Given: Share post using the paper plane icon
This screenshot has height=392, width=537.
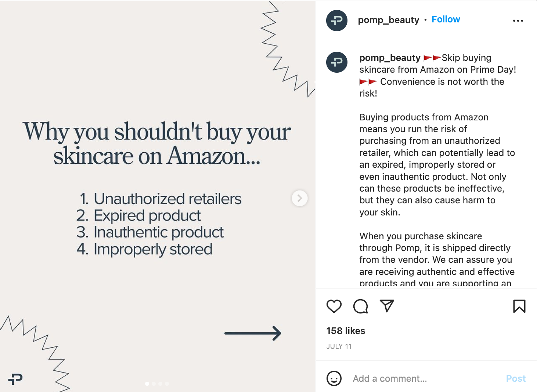Looking at the screenshot, I should 387,306.
